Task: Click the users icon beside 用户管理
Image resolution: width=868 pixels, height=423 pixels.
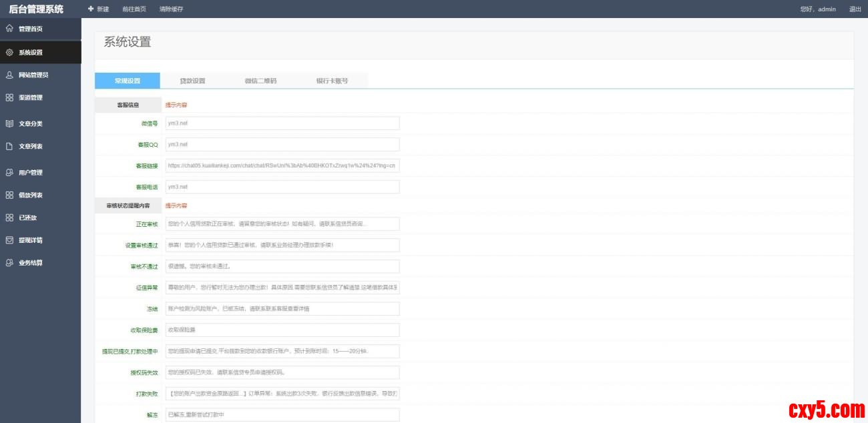Action: click(x=9, y=172)
